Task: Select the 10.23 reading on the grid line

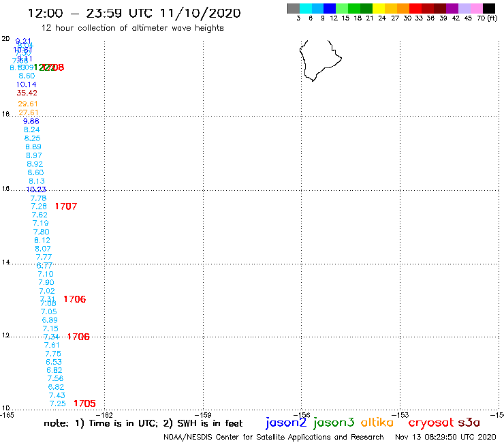Action: point(36,190)
